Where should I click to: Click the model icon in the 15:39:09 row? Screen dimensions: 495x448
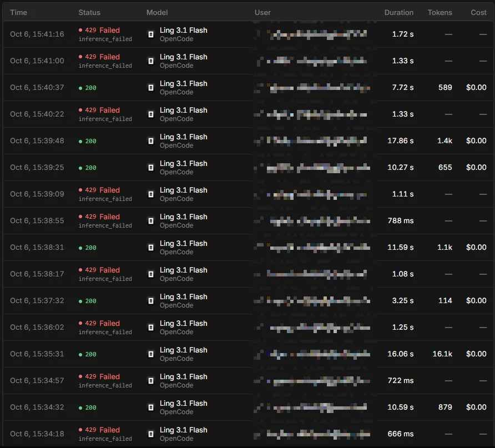(151, 194)
